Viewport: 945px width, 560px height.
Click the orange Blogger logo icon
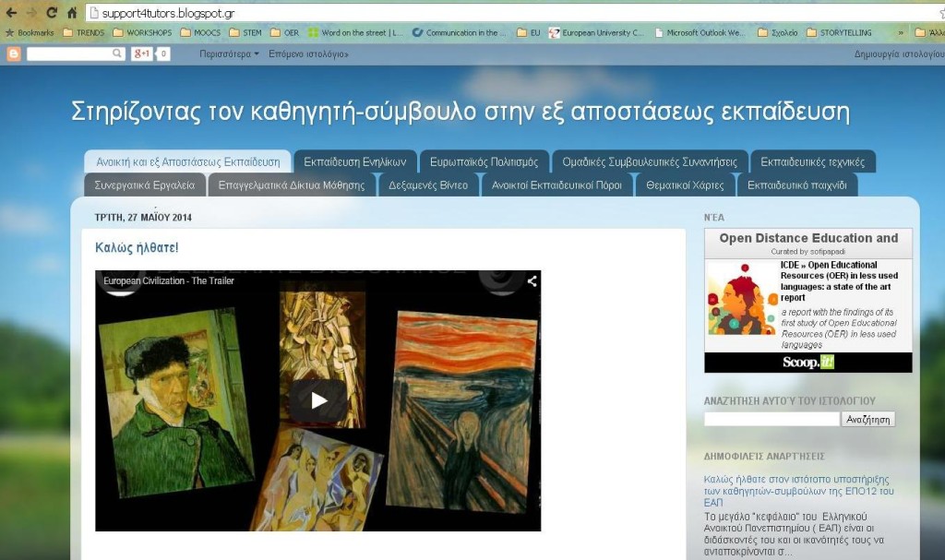click(x=13, y=54)
